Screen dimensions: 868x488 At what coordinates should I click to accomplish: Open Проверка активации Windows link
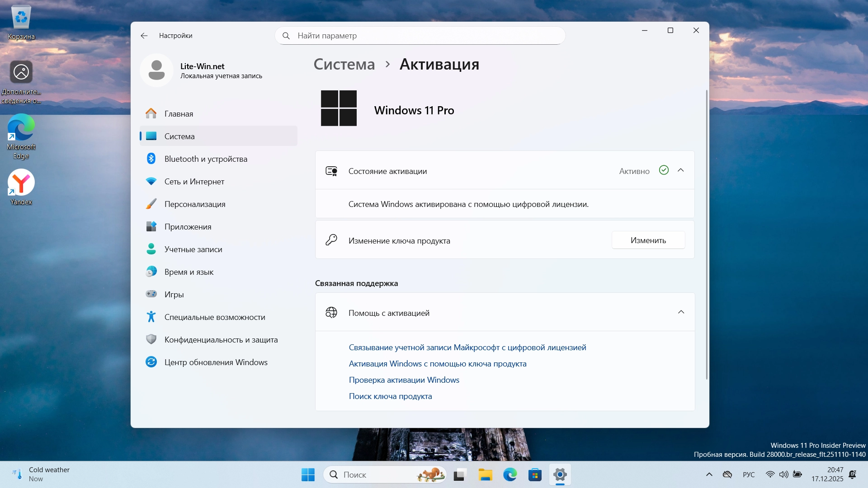[404, 380]
